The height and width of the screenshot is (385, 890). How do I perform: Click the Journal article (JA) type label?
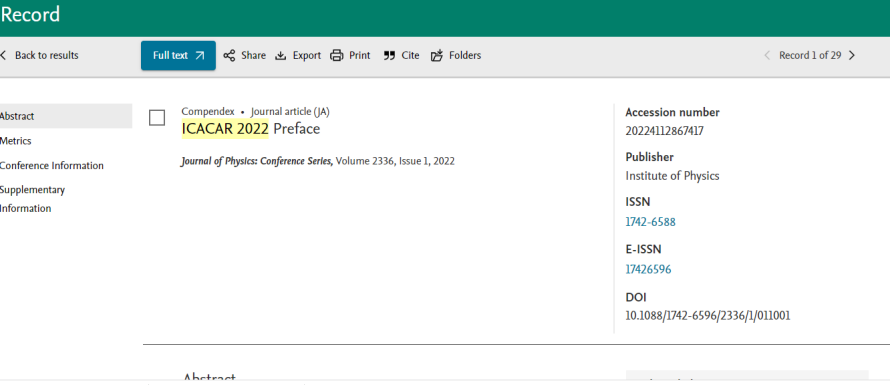290,112
